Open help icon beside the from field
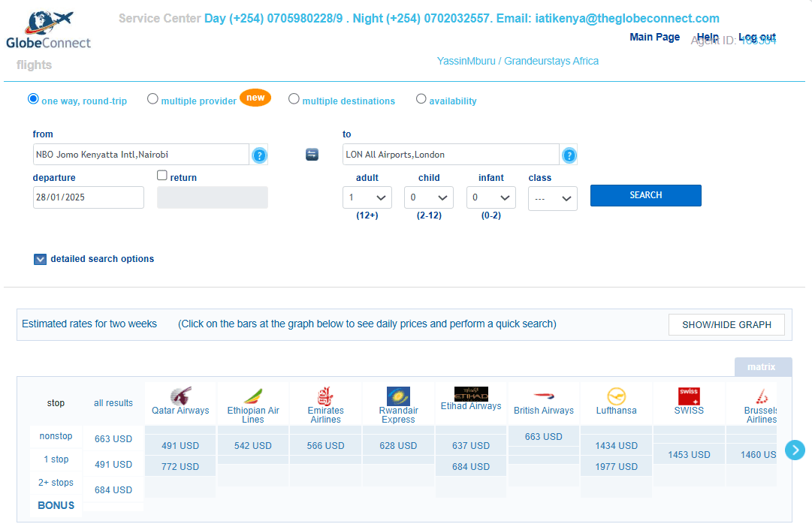Image resolution: width=812 pixels, height=527 pixels. click(x=259, y=155)
